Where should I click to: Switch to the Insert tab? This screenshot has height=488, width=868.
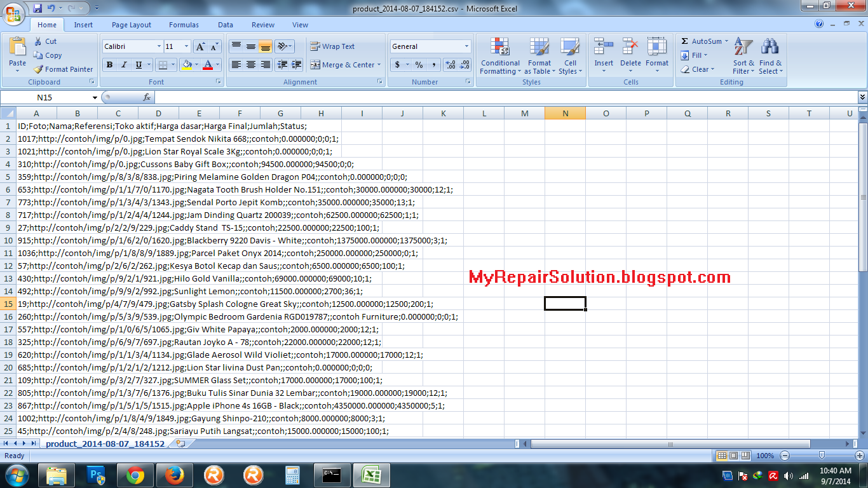pos(83,25)
